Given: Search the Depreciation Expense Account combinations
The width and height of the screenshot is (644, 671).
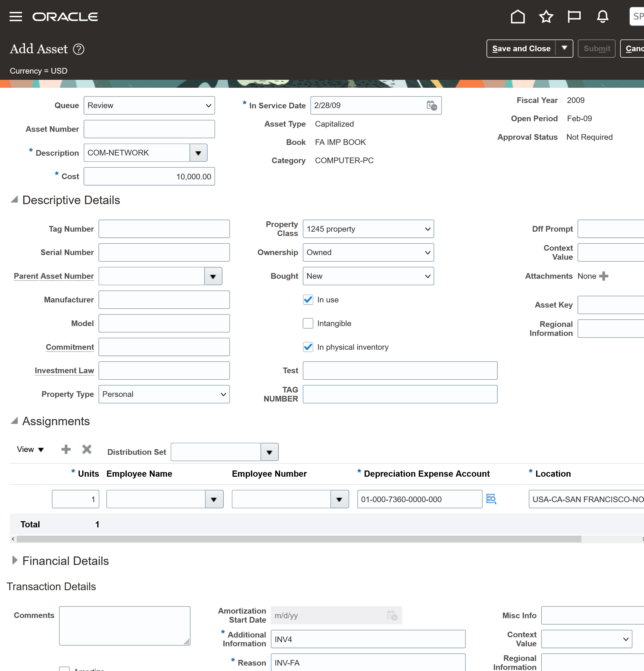Looking at the screenshot, I should click(491, 499).
